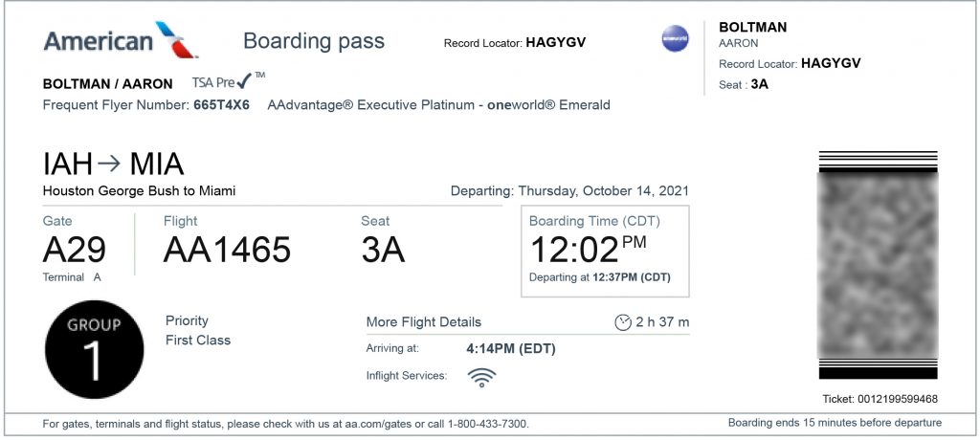Click the TSA Pre checkmark icon

point(244,81)
